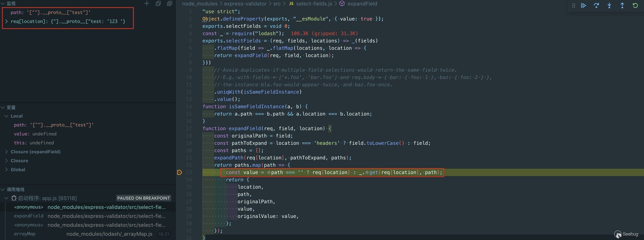Click the Step Into debug icon
The height and width of the screenshot is (240, 644).
609,5
